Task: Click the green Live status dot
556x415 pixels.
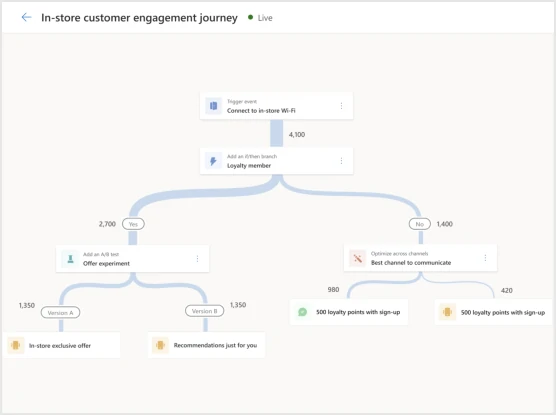Action: [x=250, y=17]
